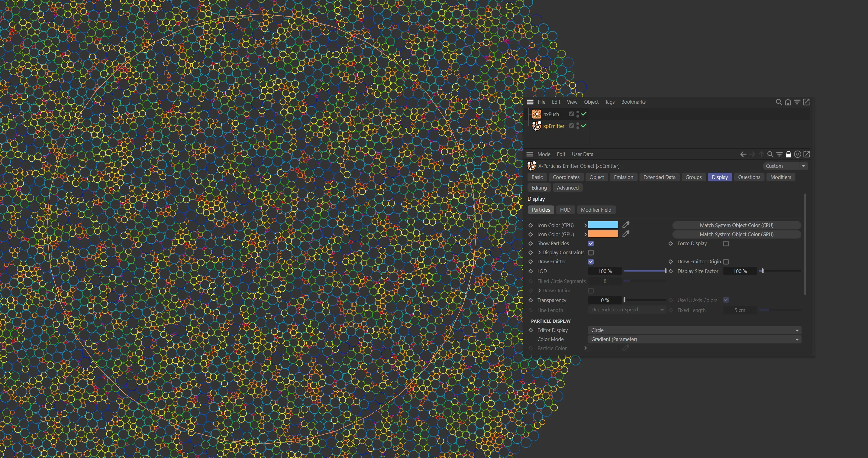Click the home icon in Object Manager
The width and height of the screenshot is (868, 458).
point(788,102)
